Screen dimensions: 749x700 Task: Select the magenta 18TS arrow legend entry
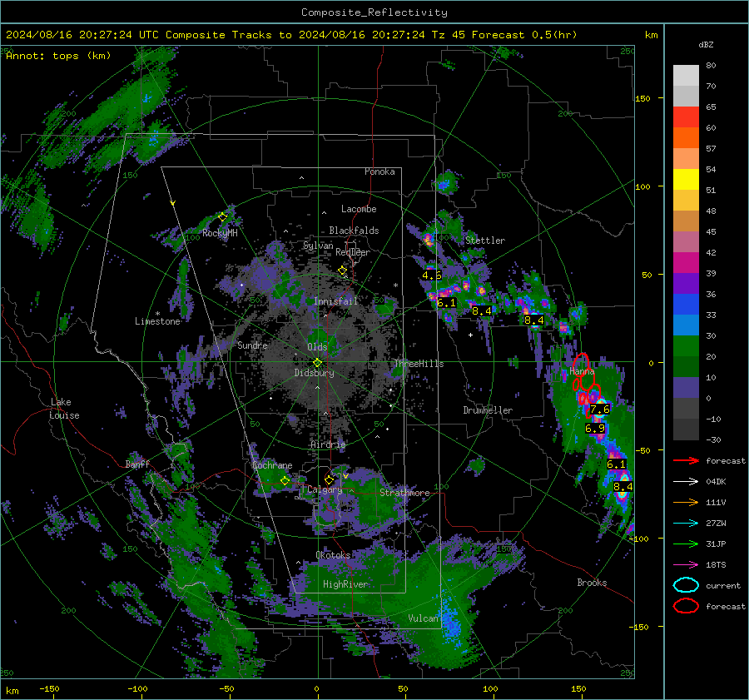686,565
